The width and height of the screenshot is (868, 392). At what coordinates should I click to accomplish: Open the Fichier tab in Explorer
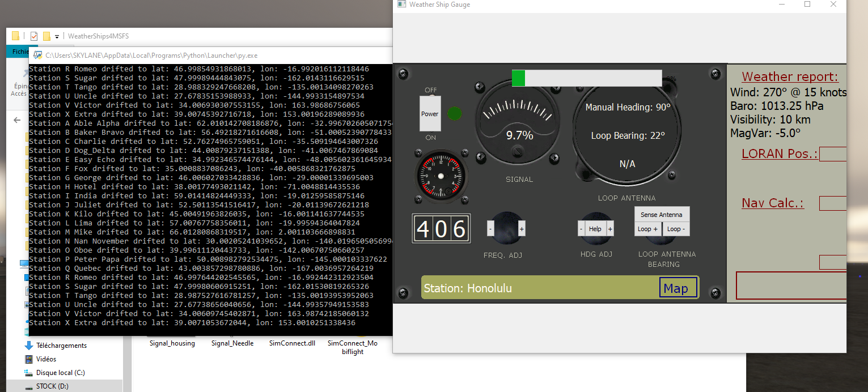(x=20, y=52)
